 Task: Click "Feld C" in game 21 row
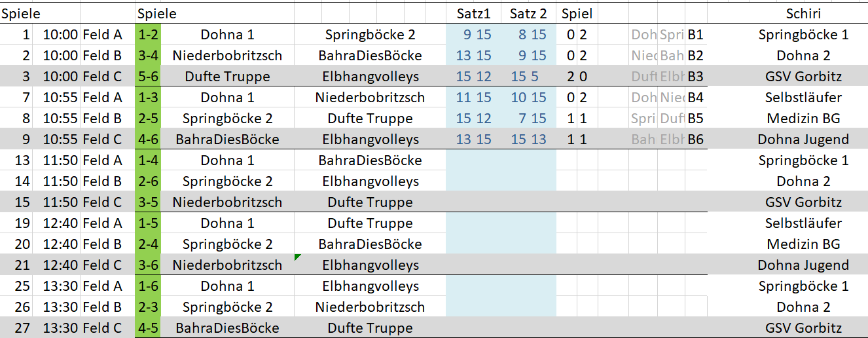[102, 265]
